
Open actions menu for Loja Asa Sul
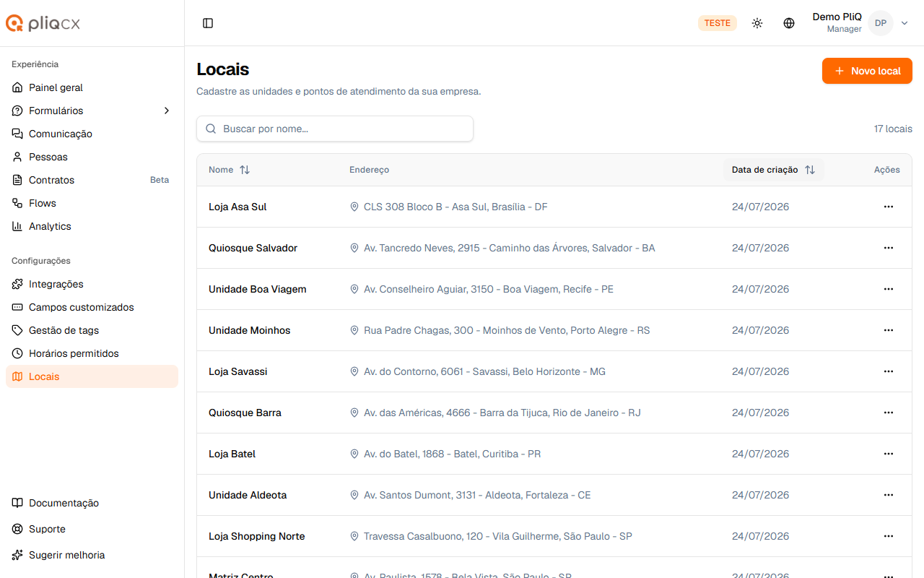click(x=889, y=207)
